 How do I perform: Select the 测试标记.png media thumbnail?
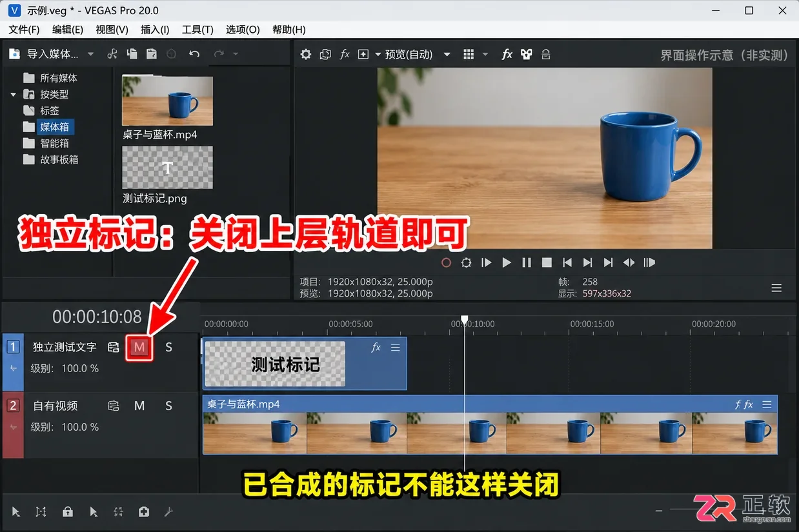[167, 168]
